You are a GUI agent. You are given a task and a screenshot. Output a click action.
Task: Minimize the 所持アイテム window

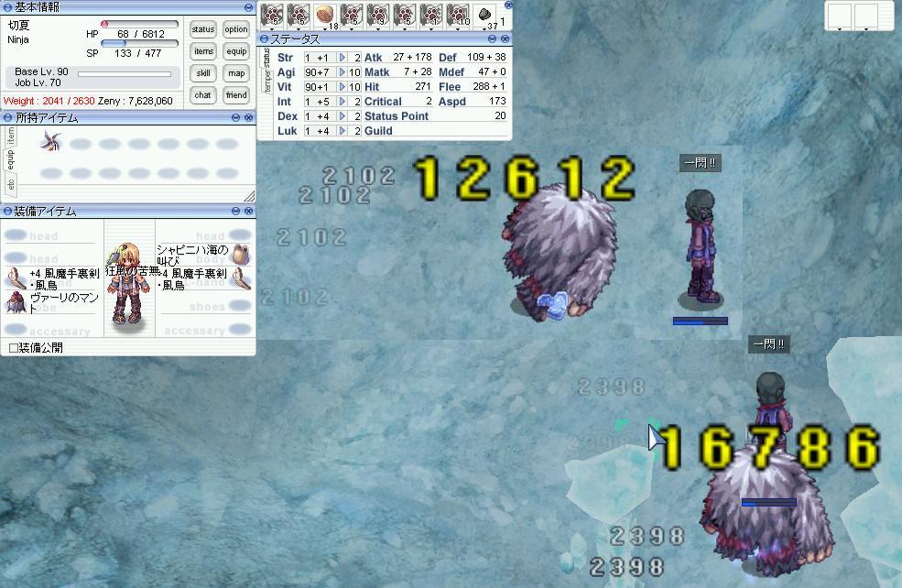[x=236, y=117]
